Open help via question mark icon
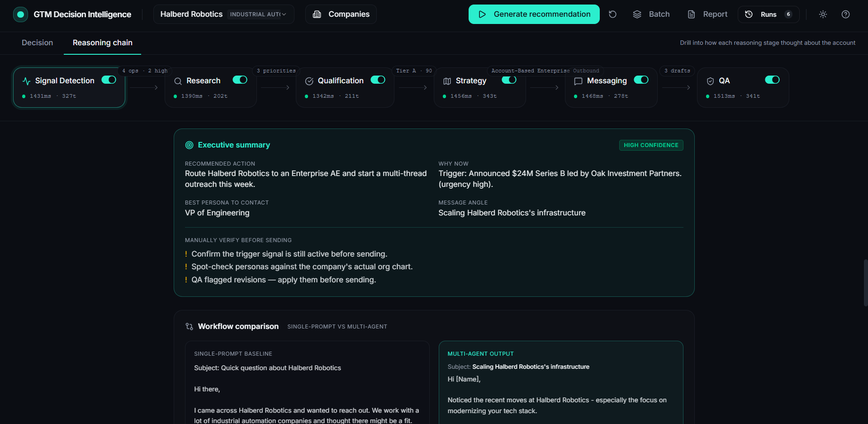This screenshot has width=868, height=424. (845, 14)
